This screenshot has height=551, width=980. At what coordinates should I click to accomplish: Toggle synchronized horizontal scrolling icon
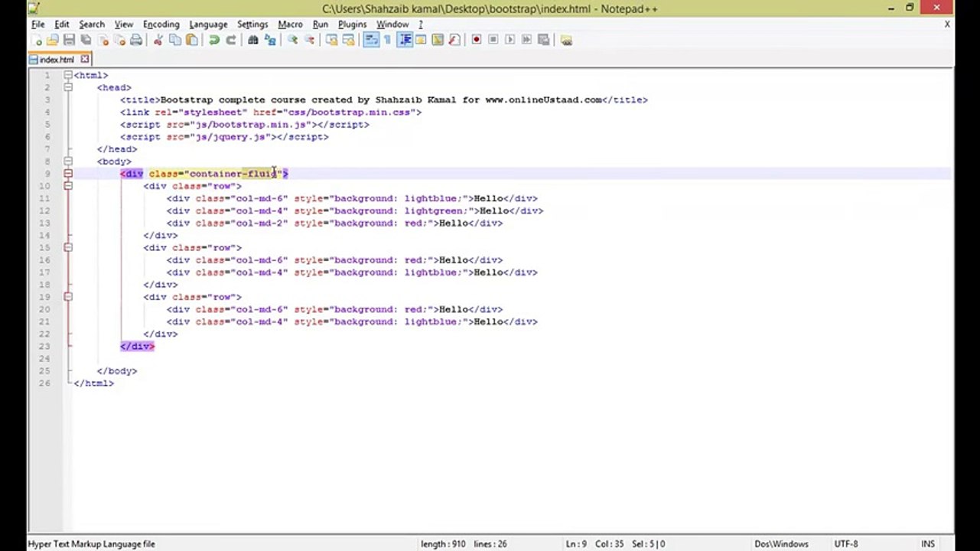[348, 40]
